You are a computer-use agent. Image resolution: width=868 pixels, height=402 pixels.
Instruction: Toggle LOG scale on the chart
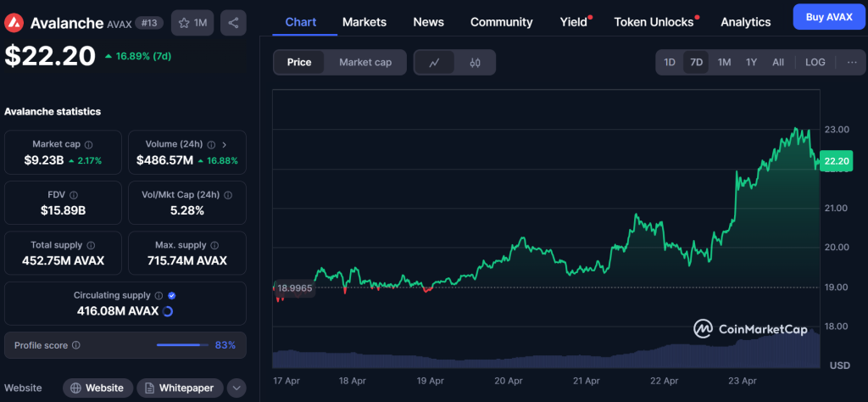pos(815,62)
